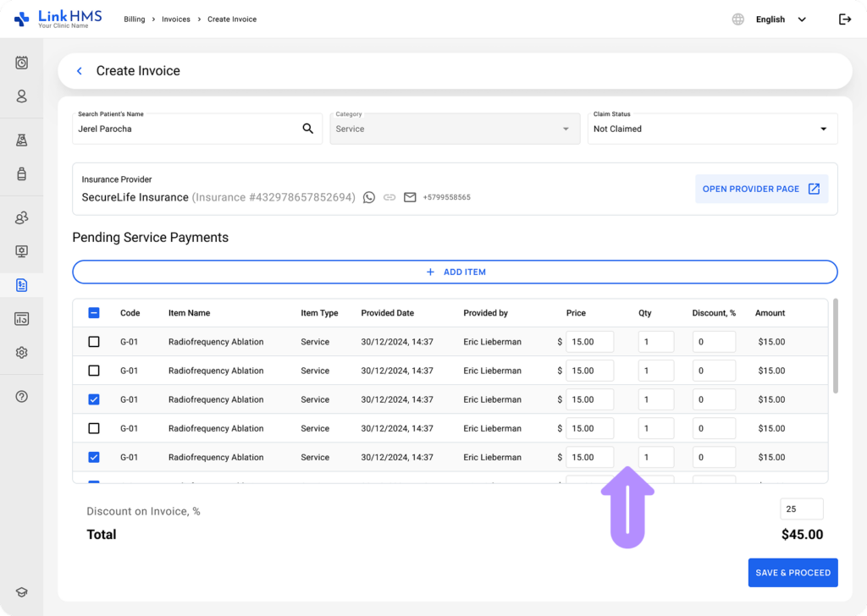Open the patients person icon in sidebar

click(x=21, y=96)
